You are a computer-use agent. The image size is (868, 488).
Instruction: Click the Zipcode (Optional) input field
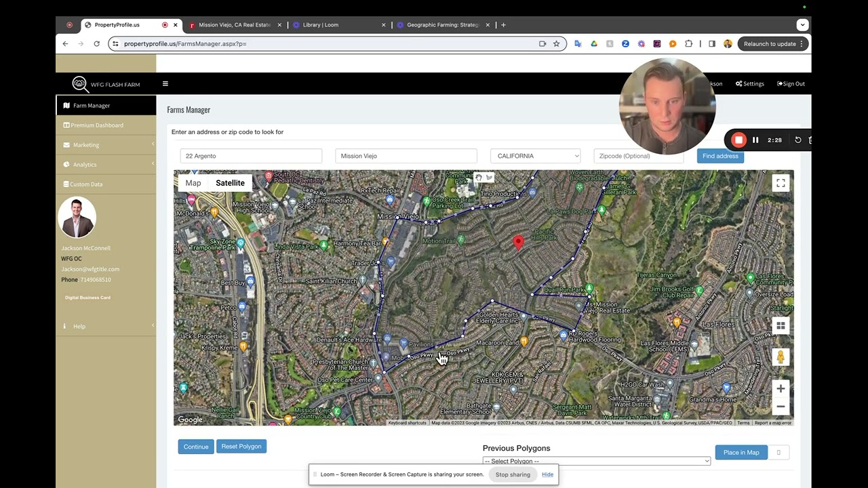point(639,156)
